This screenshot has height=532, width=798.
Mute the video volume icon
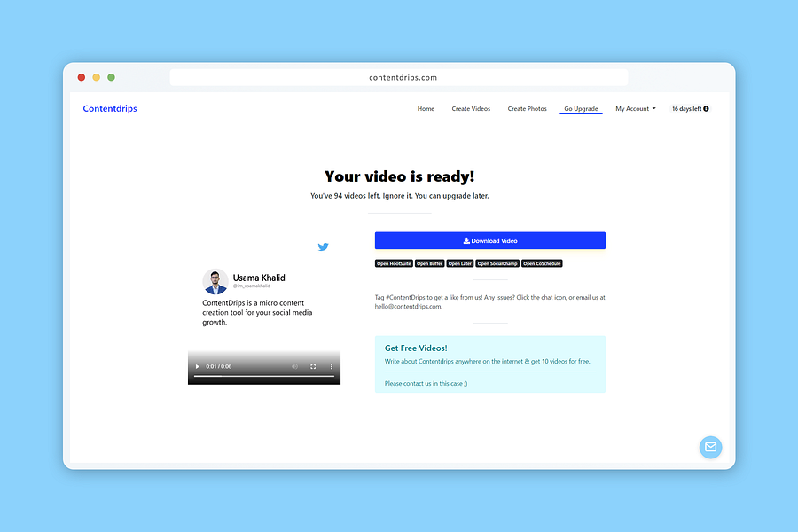294,366
